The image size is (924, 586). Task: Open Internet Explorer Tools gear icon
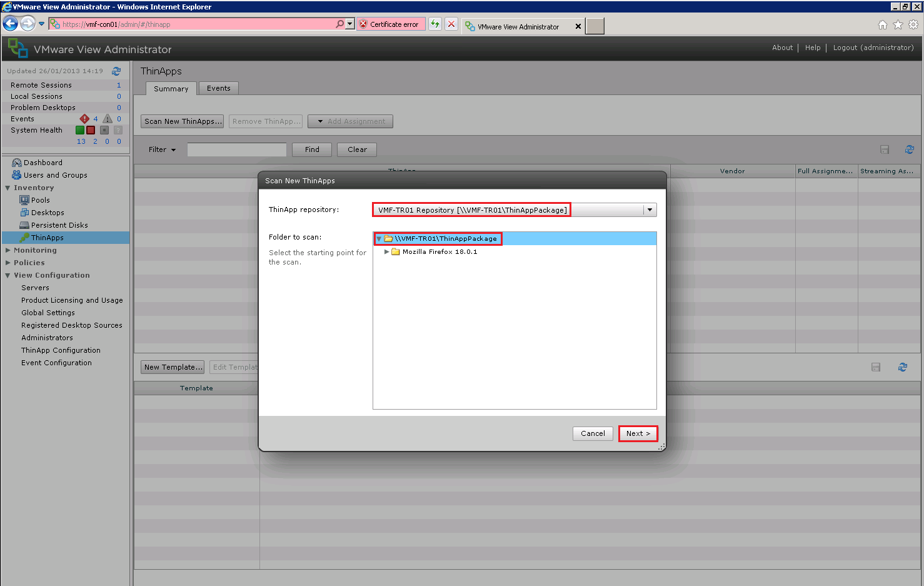point(913,24)
